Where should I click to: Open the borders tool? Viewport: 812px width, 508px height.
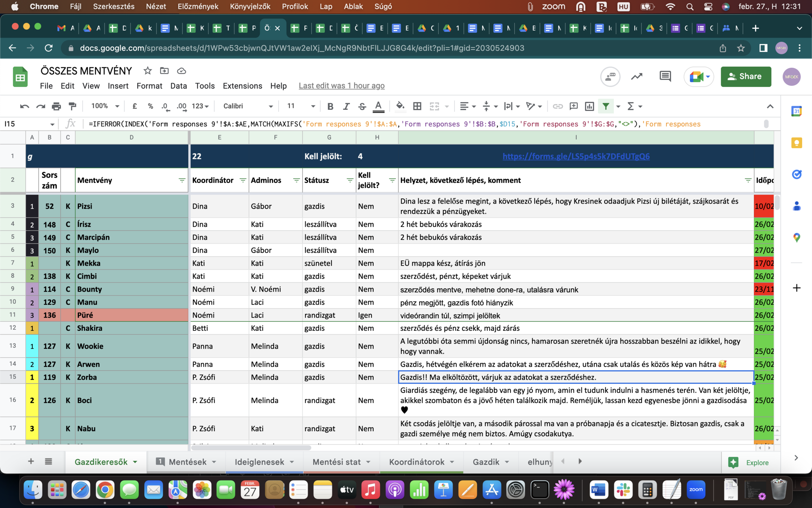pyautogui.click(x=417, y=106)
